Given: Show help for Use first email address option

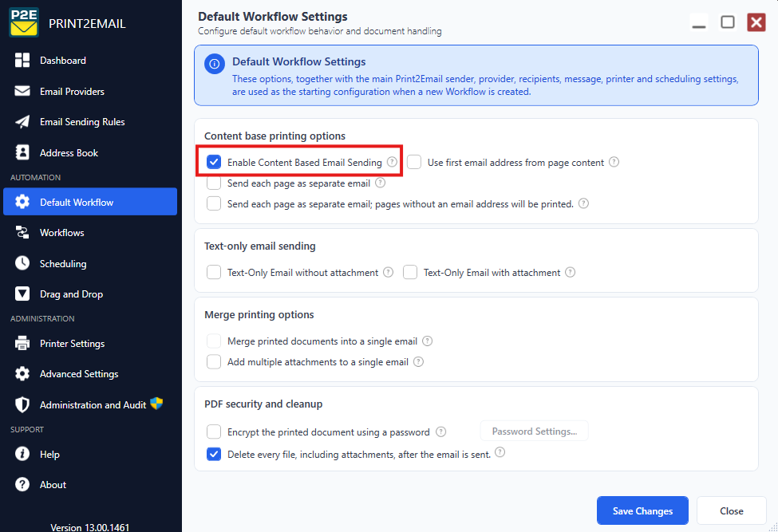Looking at the screenshot, I should point(614,162).
